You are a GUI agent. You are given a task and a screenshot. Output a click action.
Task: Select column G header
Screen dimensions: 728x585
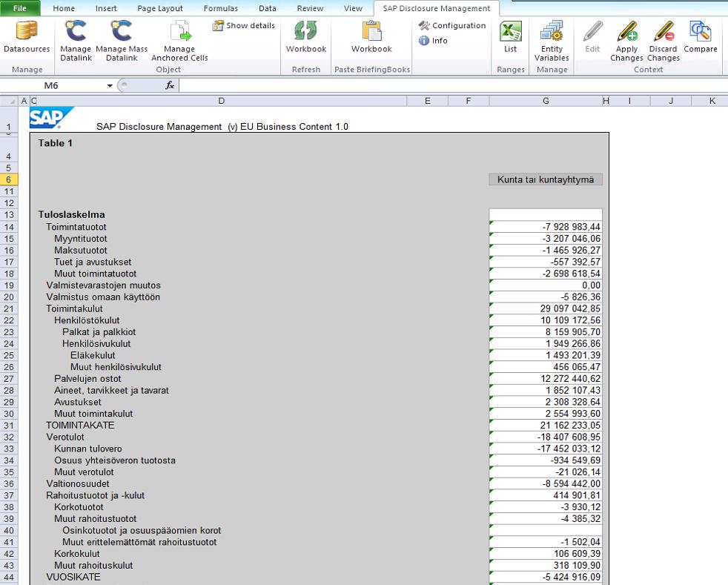(x=546, y=101)
